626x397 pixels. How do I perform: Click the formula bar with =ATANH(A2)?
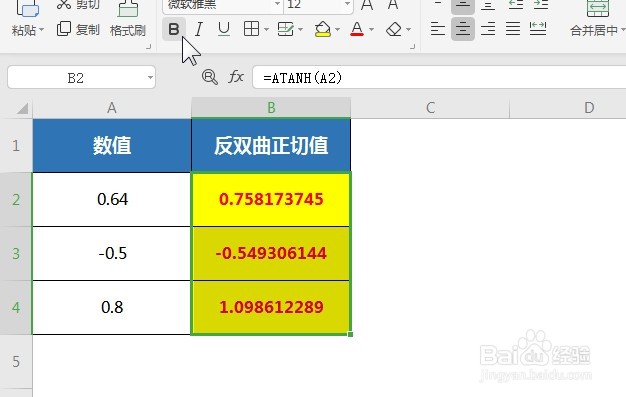point(439,77)
